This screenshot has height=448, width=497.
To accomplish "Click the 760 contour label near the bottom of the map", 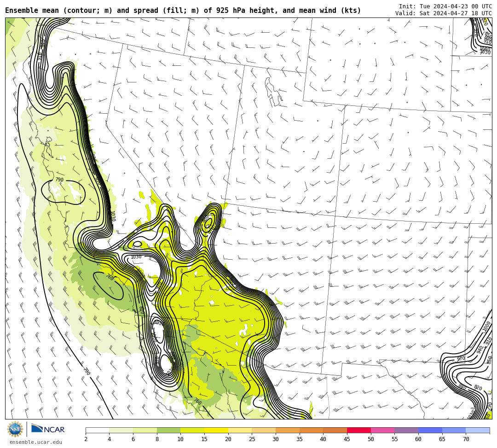I will click(x=197, y=401).
